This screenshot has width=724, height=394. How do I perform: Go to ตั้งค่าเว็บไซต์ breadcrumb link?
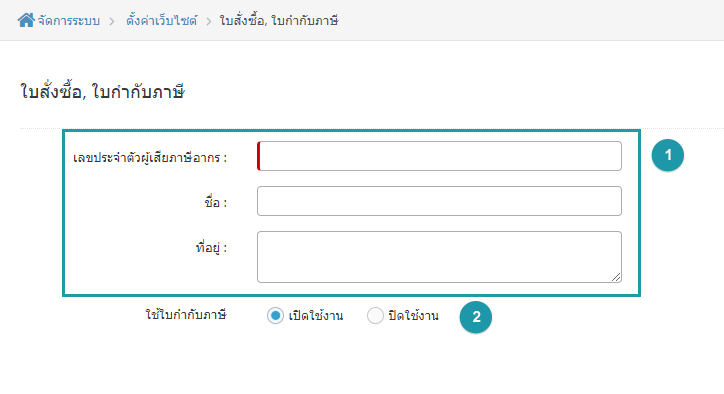pos(162,21)
